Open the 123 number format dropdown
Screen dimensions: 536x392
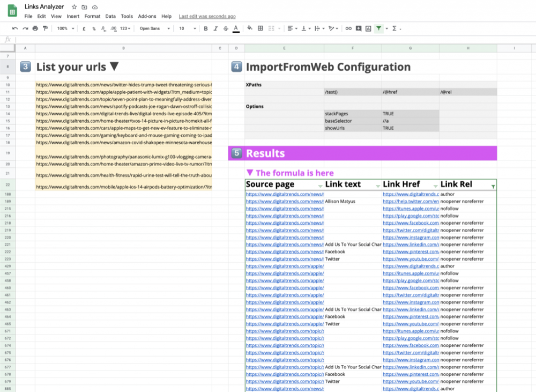pyautogui.click(x=125, y=29)
